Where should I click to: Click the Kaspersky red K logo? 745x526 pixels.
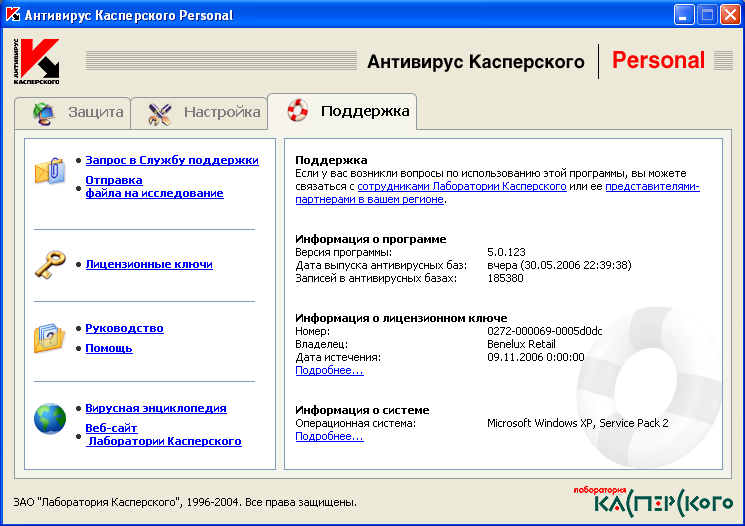click(37, 61)
